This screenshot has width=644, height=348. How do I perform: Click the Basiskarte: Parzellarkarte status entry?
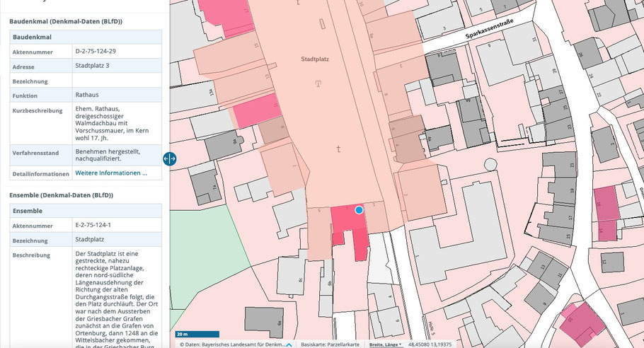tap(330, 344)
